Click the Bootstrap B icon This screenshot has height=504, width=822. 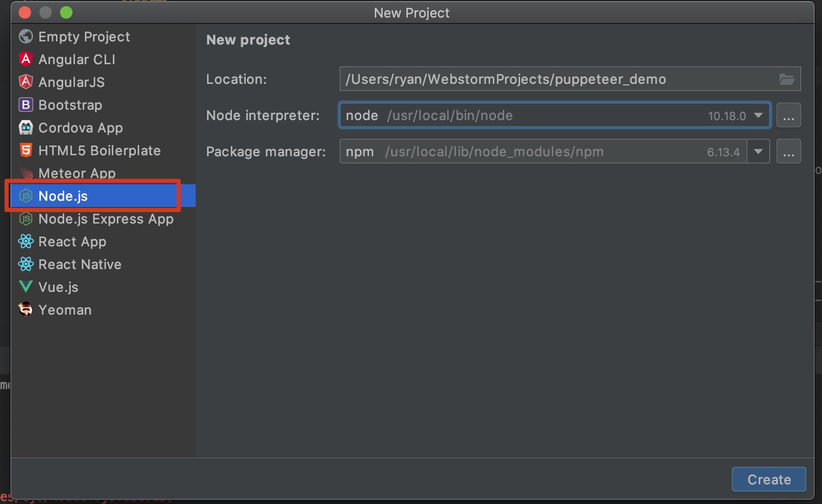tap(26, 105)
